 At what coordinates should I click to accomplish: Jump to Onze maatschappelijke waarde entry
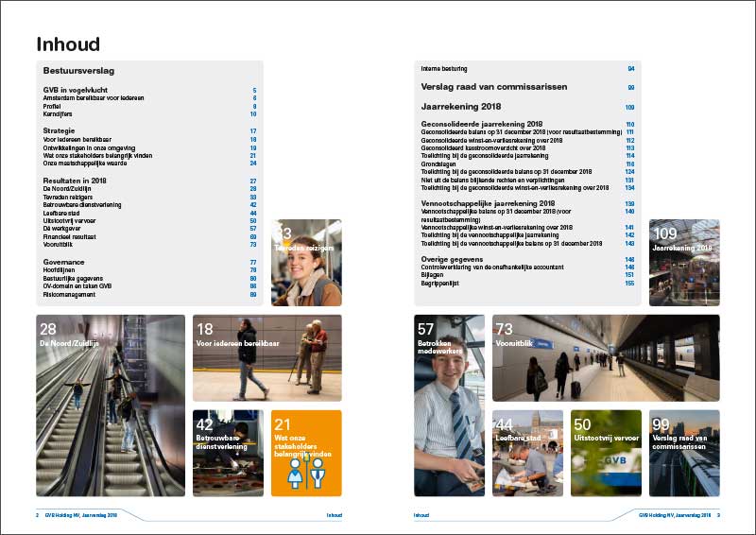point(83,164)
